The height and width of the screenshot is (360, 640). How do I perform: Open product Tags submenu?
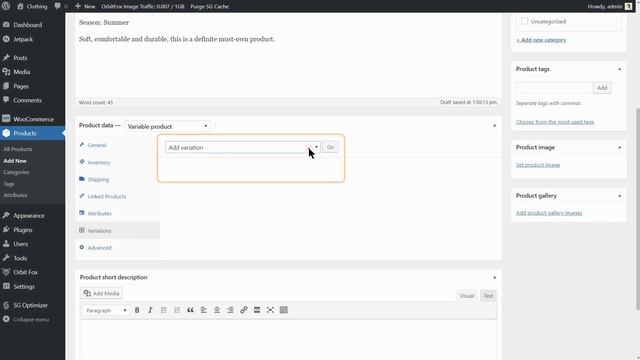tap(9, 184)
